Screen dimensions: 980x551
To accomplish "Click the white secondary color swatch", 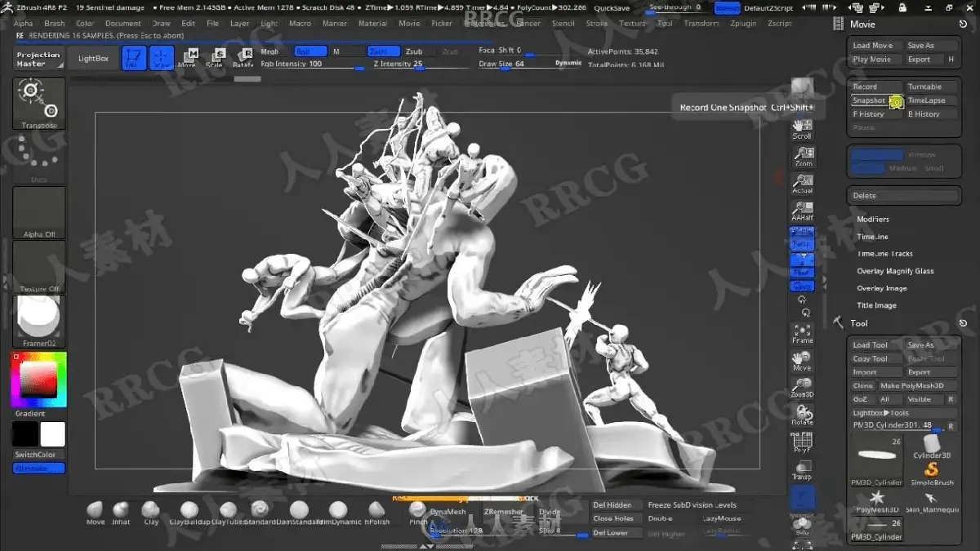I will coord(52,433).
